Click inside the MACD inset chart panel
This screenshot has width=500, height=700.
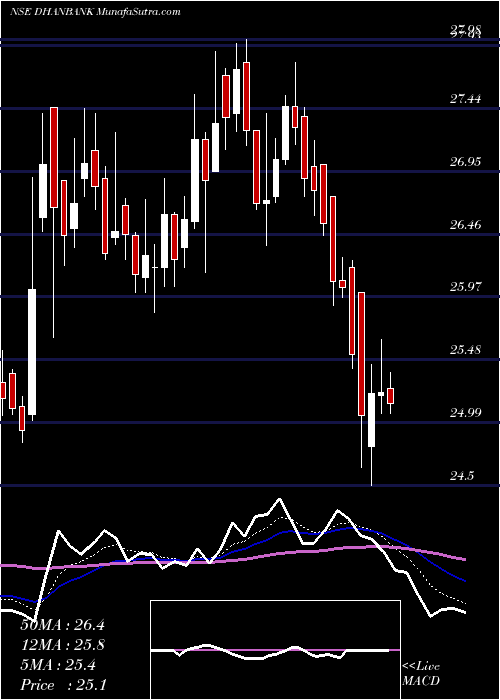275,650
